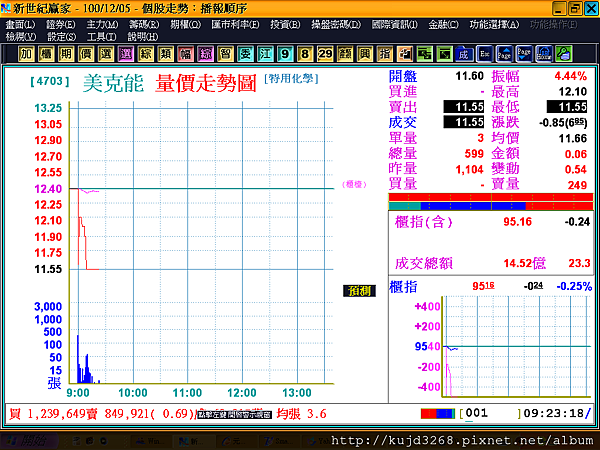Viewport: 600px width, 450px height.
Task: Click the 昨量 value 1,104
Action: tap(470, 169)
